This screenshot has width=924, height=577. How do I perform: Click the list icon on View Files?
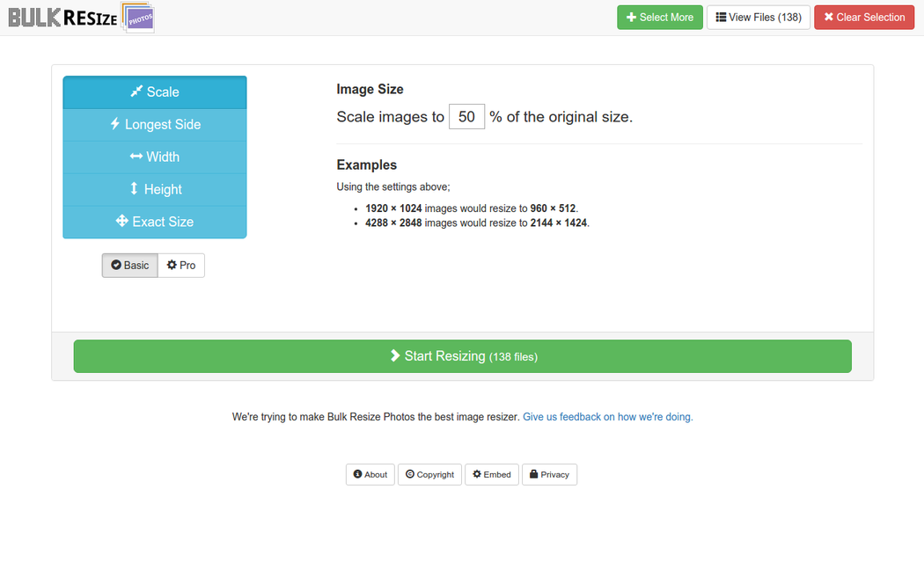[x=721, y=18]
